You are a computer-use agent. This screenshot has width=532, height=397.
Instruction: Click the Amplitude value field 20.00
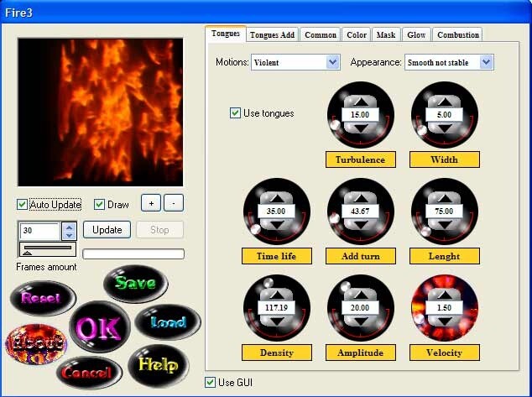point(360,308)
